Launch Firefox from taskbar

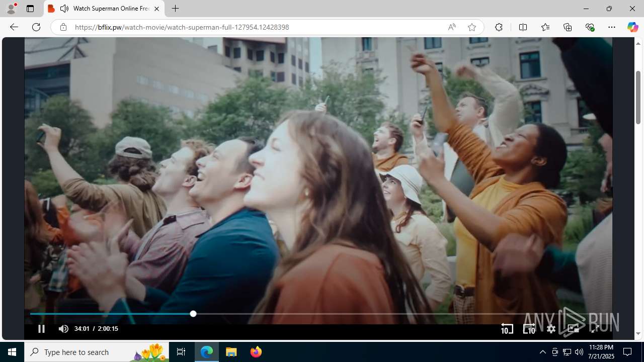coord(256,352)
